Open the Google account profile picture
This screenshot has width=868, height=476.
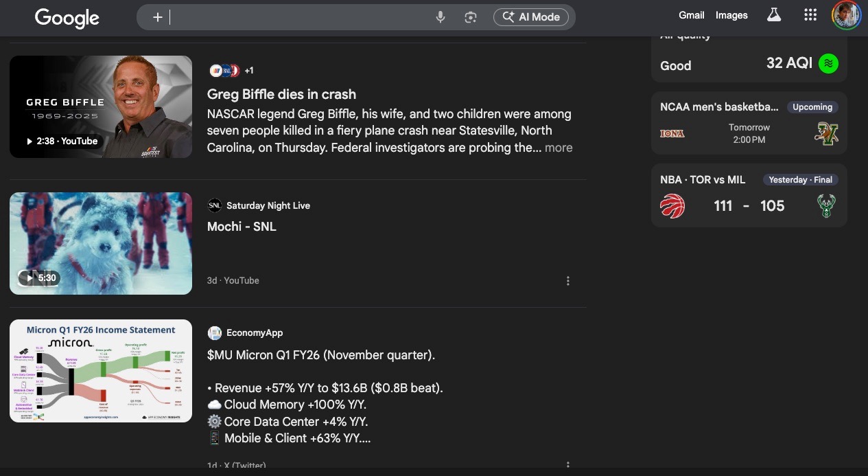pyautogui.click(x=846, y=15)
